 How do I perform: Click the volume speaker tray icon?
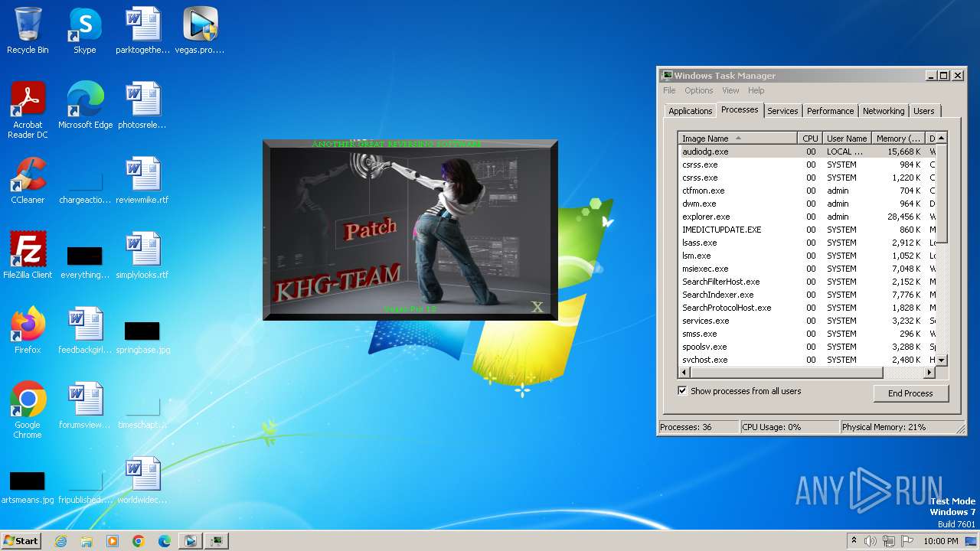[x=871, y=541]
